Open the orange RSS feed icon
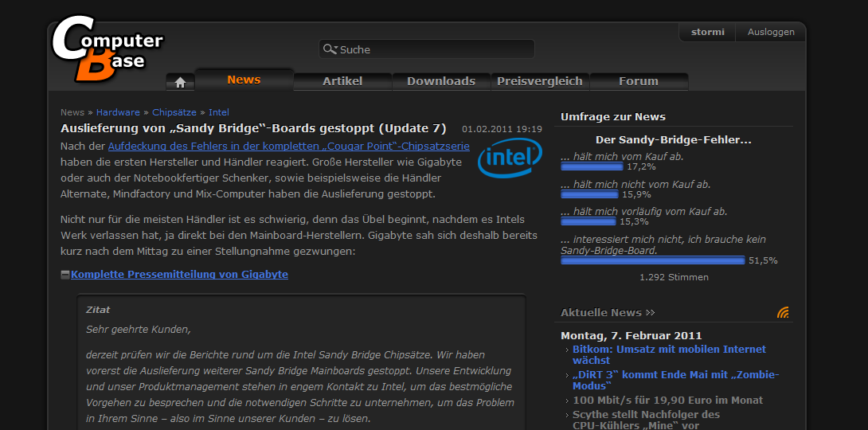The width and height of the screenshot is (868, 430). 783,313
